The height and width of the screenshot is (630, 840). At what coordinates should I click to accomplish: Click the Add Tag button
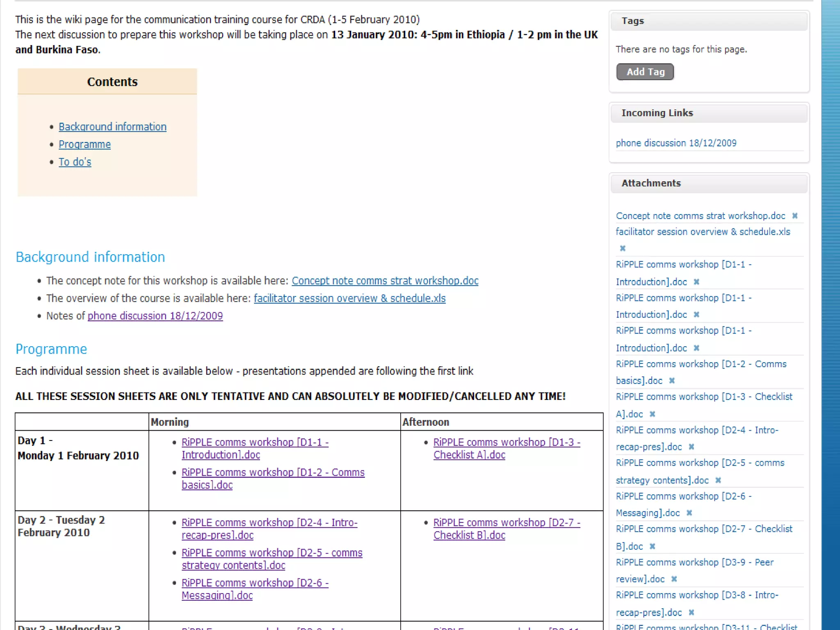click(645, 72)
